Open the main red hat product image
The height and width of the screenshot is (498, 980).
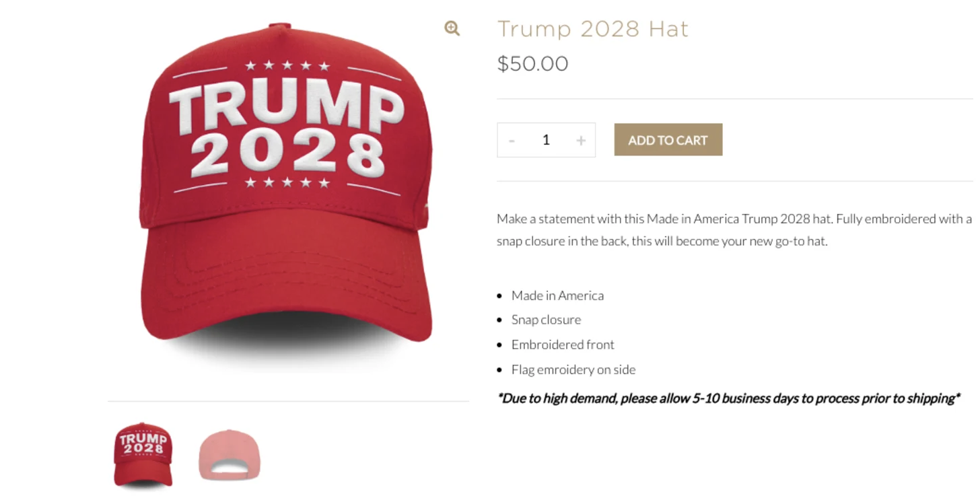click(x=286, y=192)
